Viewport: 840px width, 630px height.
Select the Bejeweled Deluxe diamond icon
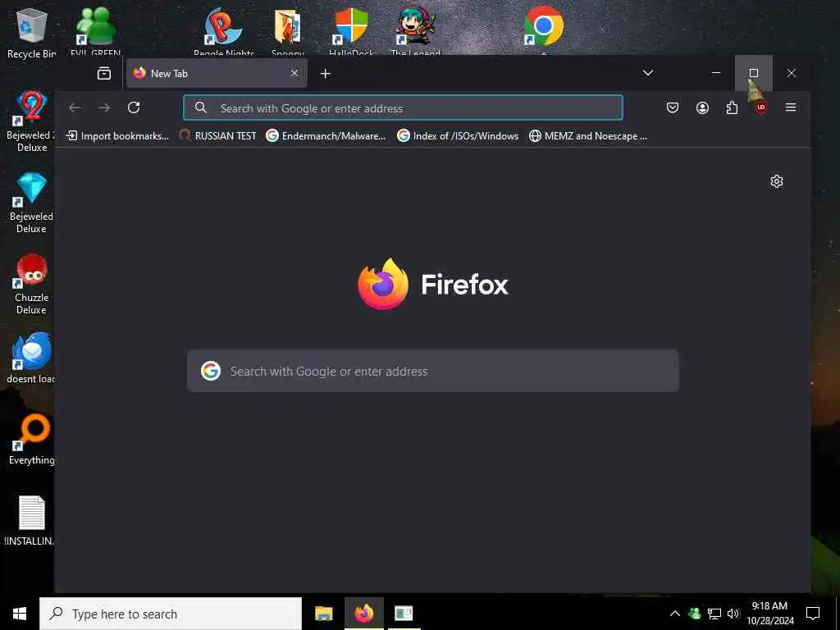point(31,203)
